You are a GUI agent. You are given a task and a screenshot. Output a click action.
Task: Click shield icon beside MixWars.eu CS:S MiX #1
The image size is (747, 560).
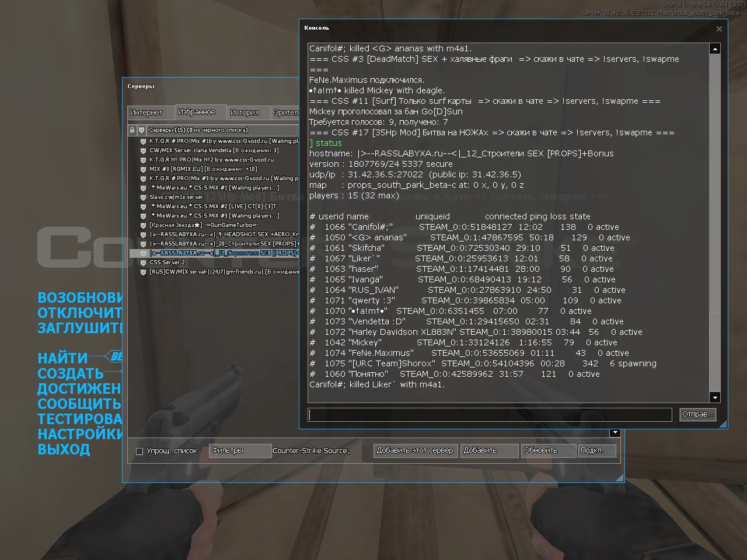point(143,188)
